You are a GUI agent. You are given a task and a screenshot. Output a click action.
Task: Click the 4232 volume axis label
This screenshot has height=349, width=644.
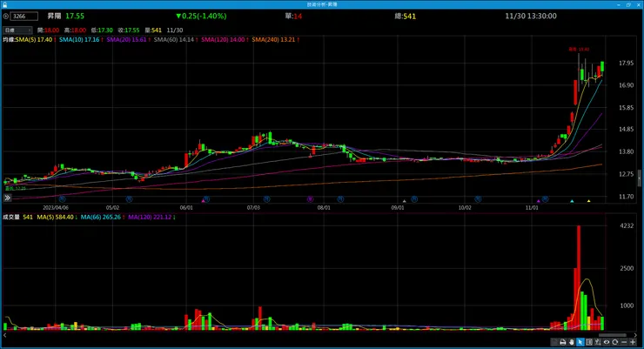627,225
